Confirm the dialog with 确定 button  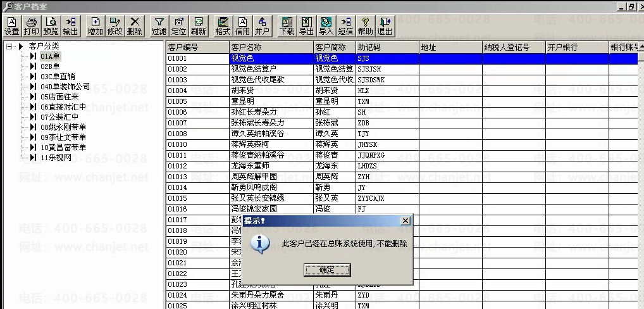327,270
